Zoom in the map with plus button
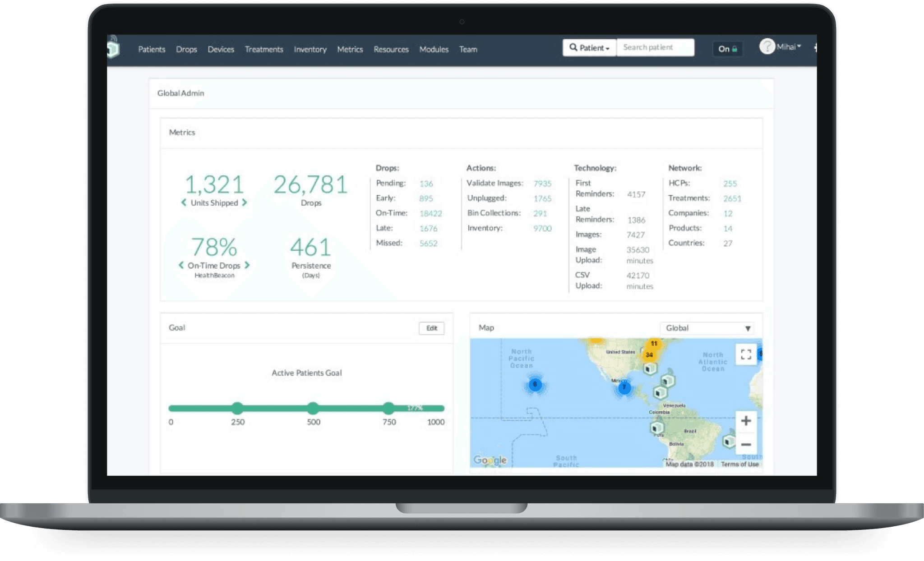The width and height of the screenshot is (924, 561). (x=746, y=421)
